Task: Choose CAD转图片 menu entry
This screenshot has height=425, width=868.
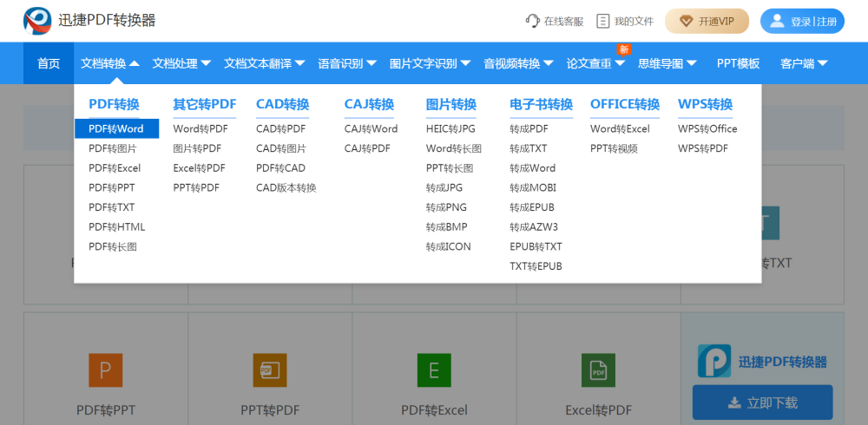Action: pyautogui.click(x=281, y=148)
